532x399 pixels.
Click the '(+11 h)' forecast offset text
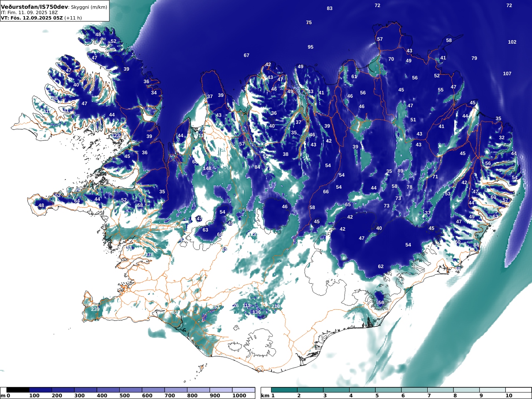[73, 18]
